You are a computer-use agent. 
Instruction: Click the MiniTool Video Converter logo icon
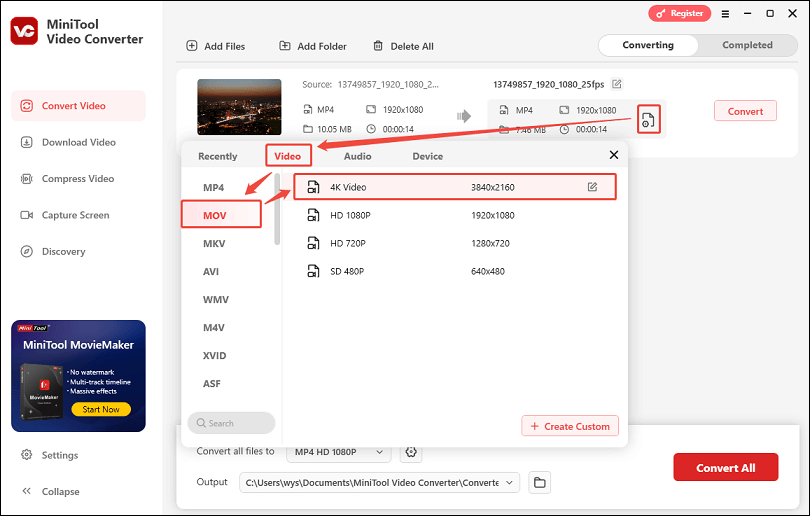tap(24, 31)
